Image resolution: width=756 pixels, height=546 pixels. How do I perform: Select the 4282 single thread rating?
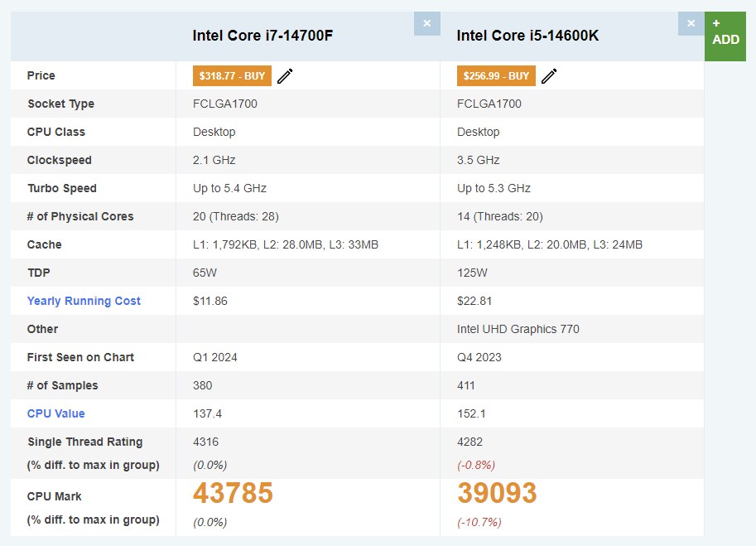[x=469, y=442]
